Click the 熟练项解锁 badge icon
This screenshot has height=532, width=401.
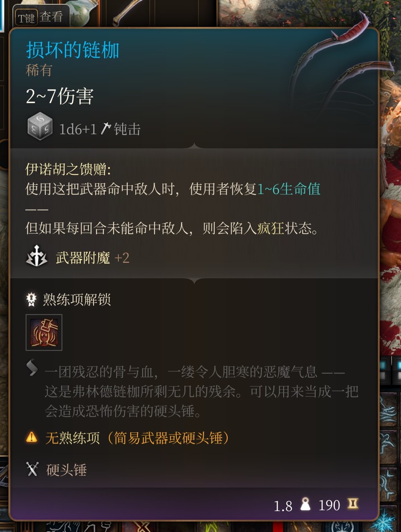click(32, 300)
